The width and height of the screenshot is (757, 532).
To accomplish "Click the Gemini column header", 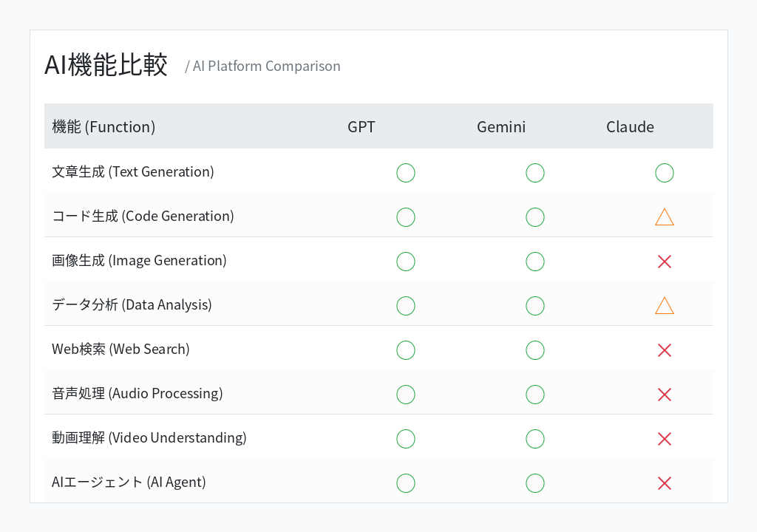I will [501, 127].
